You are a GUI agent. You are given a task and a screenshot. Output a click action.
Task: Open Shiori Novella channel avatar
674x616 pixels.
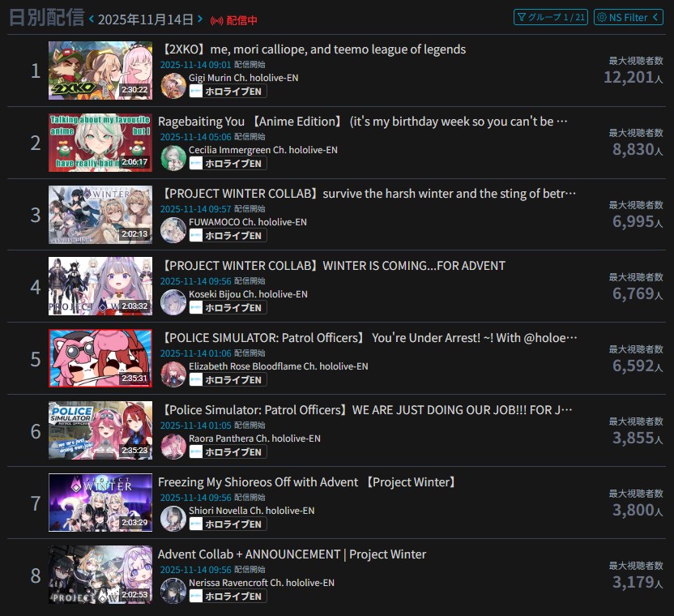click(x=173, y=519)
